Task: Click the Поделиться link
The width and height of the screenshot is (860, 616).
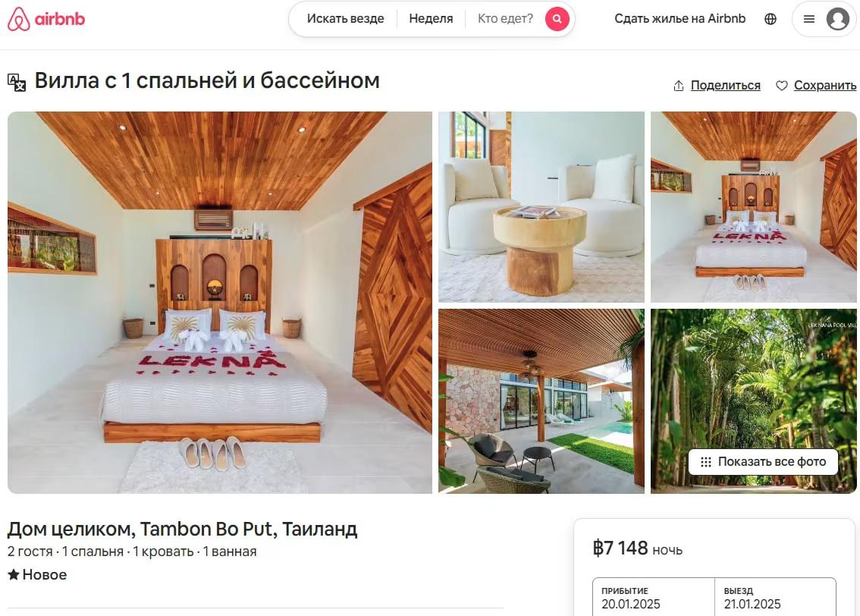Action: tap(725, 86)
